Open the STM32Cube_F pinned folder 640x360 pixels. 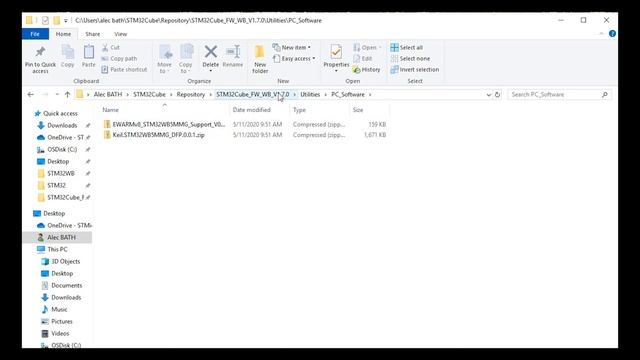coord(65,198)
